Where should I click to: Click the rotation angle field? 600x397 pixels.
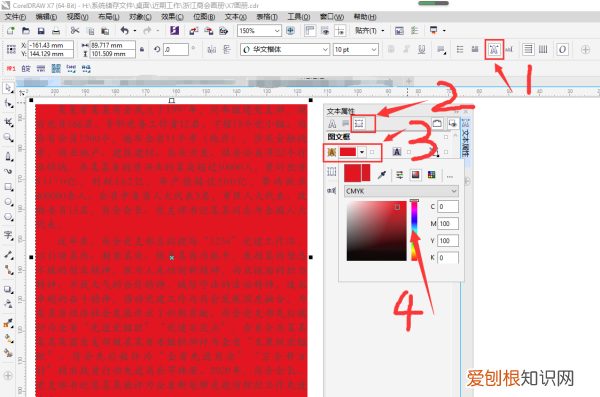pyautogui.click(x=176, y=49)
